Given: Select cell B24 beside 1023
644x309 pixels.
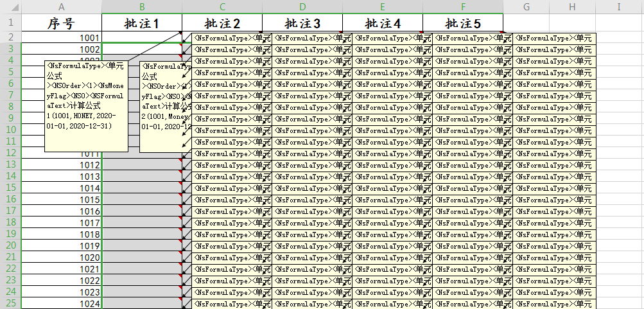Looking at the screenshot, I should point(142,292).
